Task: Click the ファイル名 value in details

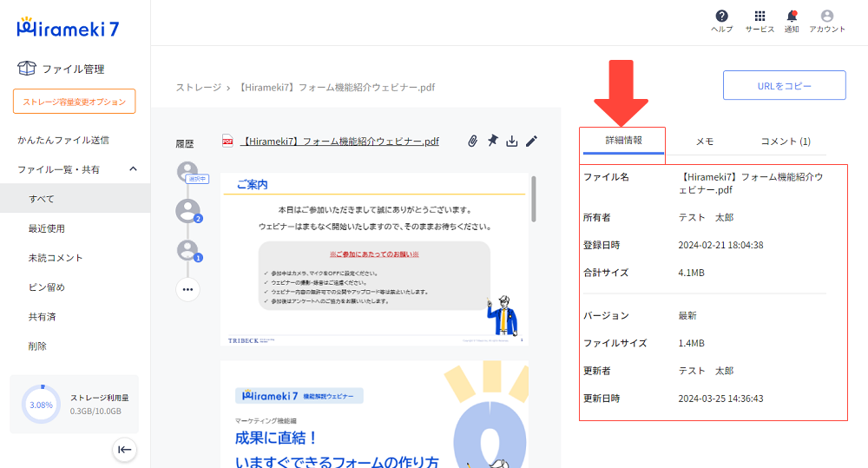Action: [751, 183]
